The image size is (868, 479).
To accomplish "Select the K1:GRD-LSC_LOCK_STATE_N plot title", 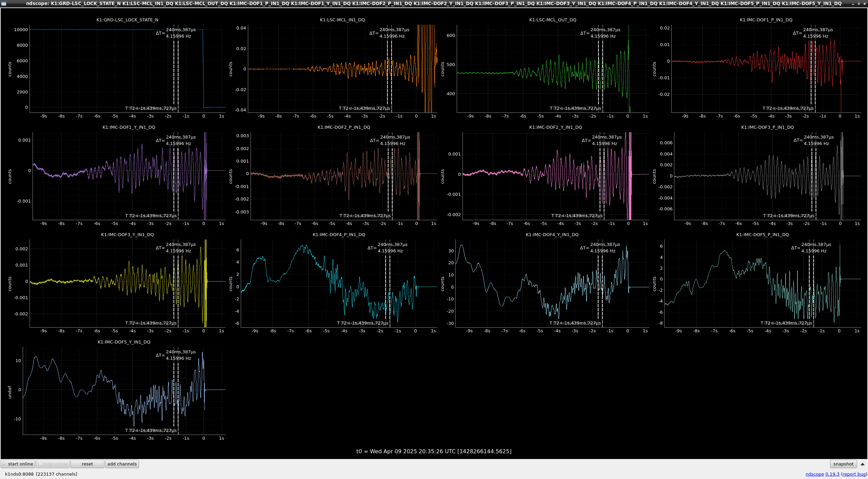I will pyautogui.click(x=127, y=20).
